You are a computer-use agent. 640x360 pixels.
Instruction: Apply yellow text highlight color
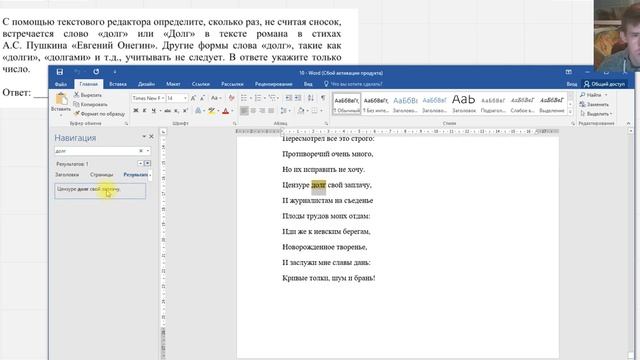coord(211,111)
